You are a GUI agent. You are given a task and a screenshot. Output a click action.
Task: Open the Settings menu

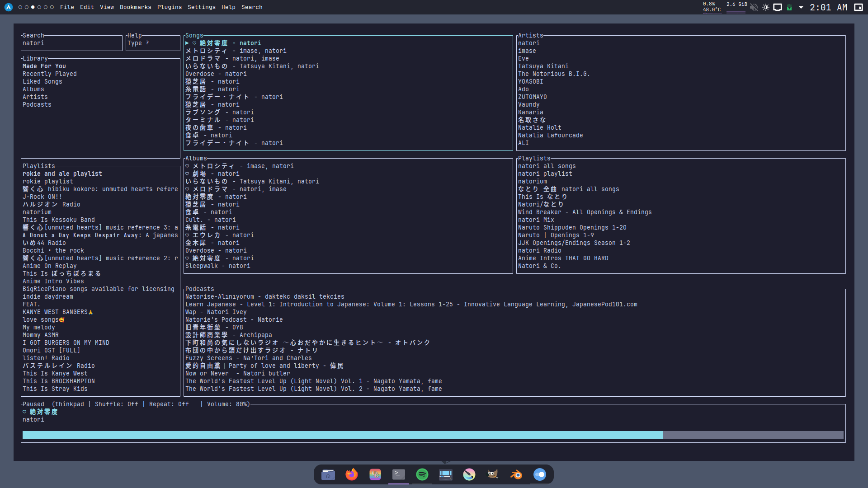[202, 7]
